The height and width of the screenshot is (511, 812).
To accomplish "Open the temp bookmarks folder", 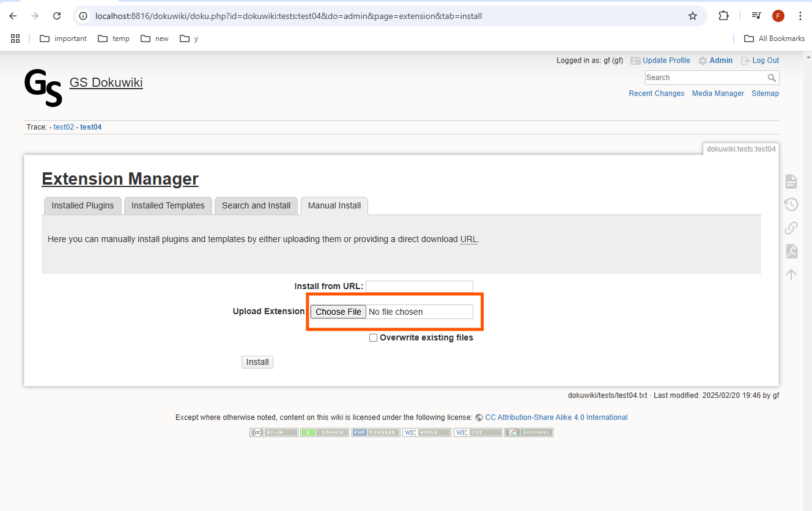I will point(113,39).
